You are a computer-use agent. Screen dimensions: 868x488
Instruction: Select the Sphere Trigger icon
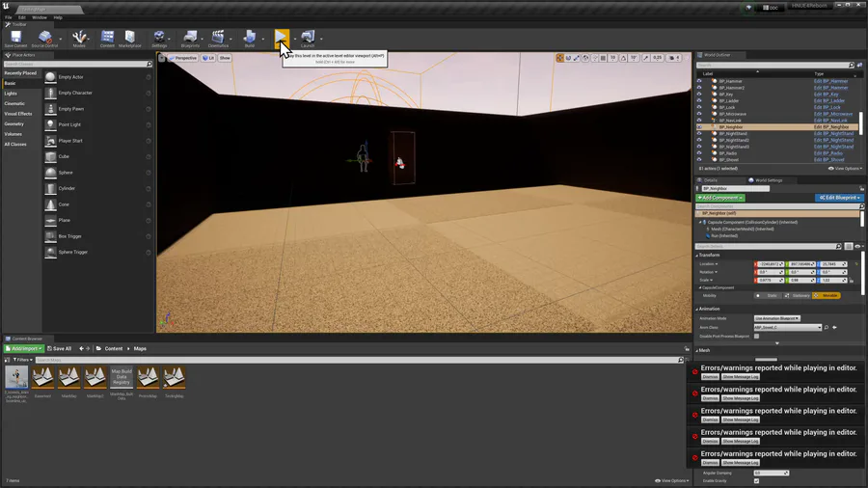tap(50, 253)
